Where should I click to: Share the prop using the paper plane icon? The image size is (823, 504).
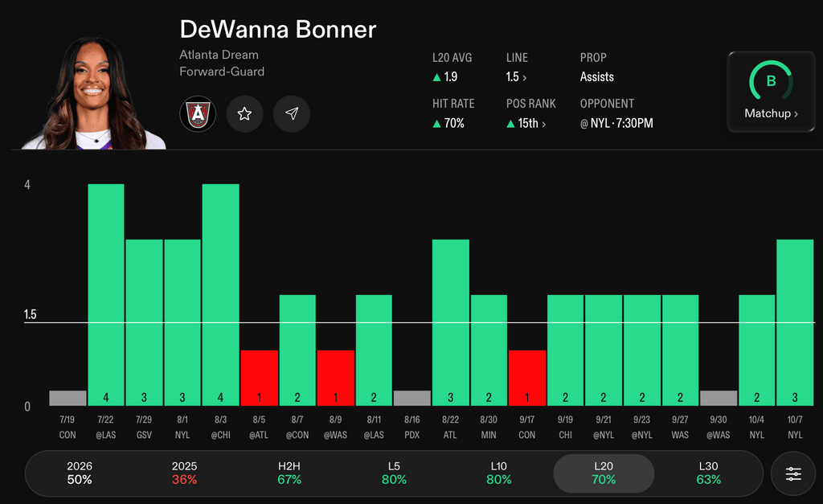point(291,113)
